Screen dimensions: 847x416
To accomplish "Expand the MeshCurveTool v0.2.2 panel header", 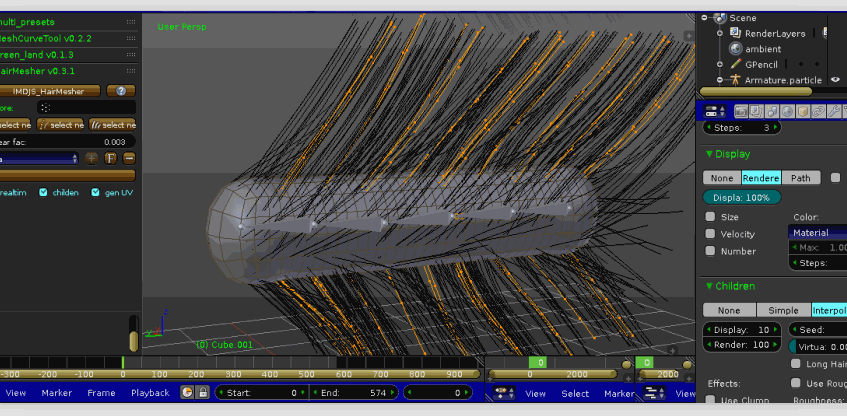I will click(x=46, y=38).
